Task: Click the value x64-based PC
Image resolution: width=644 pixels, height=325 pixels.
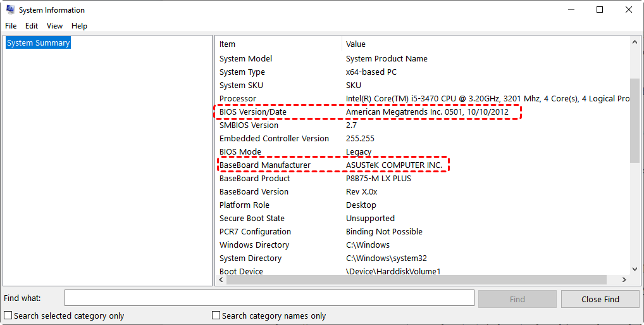Action: [x=371, y=72]
